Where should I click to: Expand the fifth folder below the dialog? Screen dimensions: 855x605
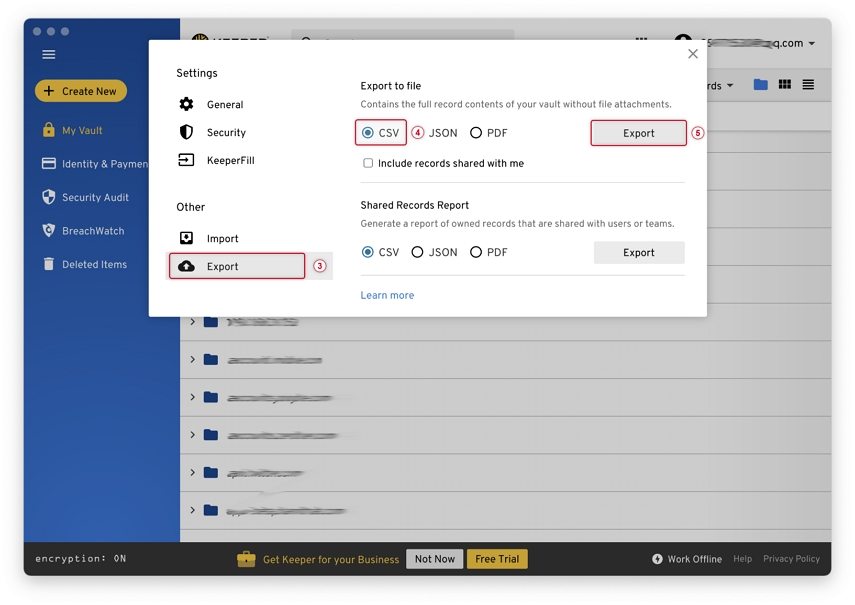(x=192, y=472)
